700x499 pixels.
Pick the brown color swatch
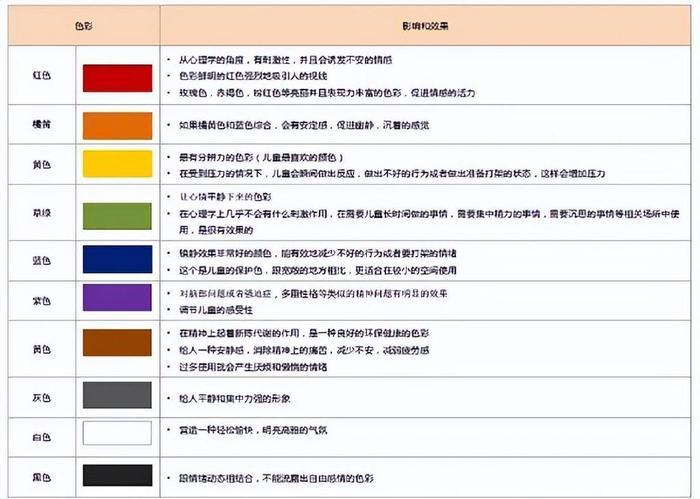click(x=117, y=343)
